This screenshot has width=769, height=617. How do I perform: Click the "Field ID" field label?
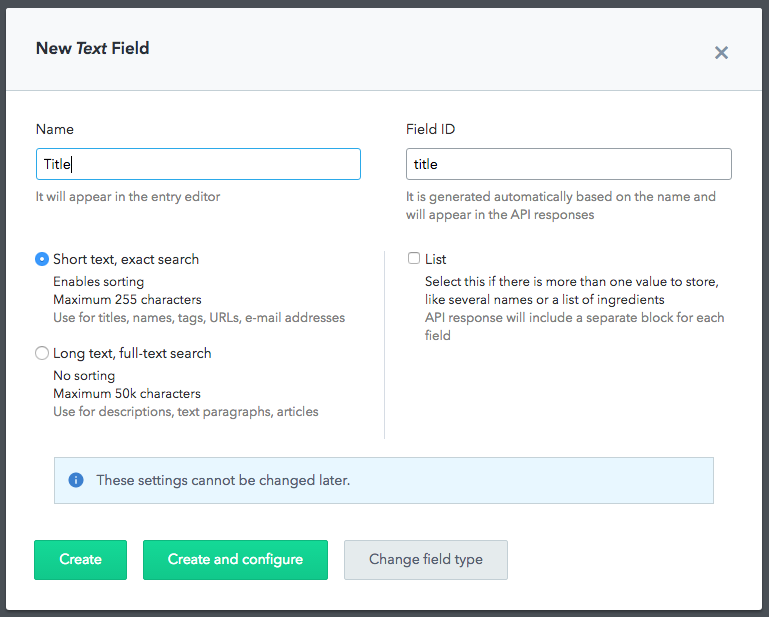pos(431,129)
